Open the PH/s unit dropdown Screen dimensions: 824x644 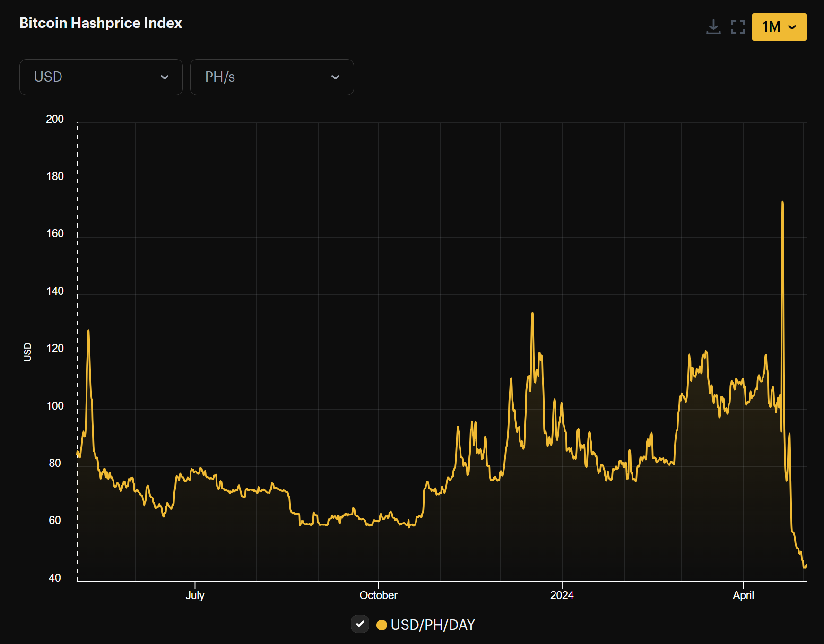coord(272,77)
